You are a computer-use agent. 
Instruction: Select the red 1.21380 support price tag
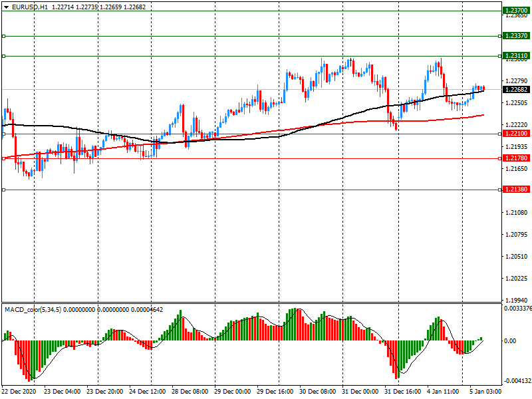516,190
